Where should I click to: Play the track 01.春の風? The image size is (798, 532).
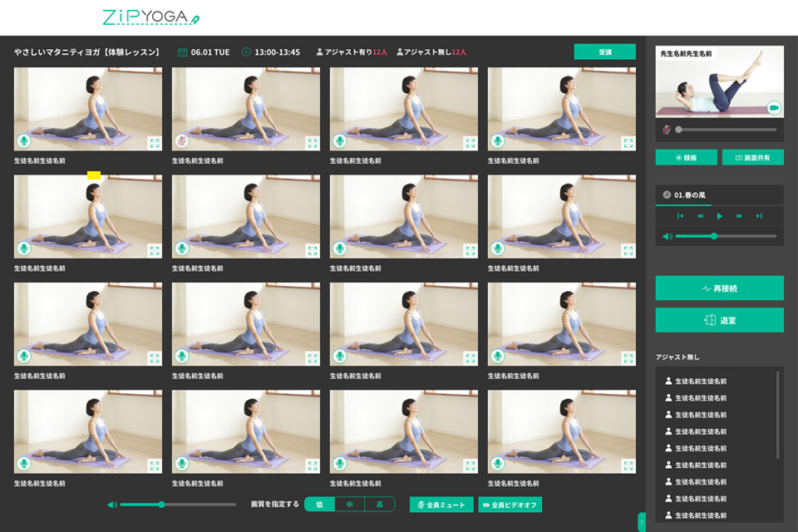click(720, 216)
